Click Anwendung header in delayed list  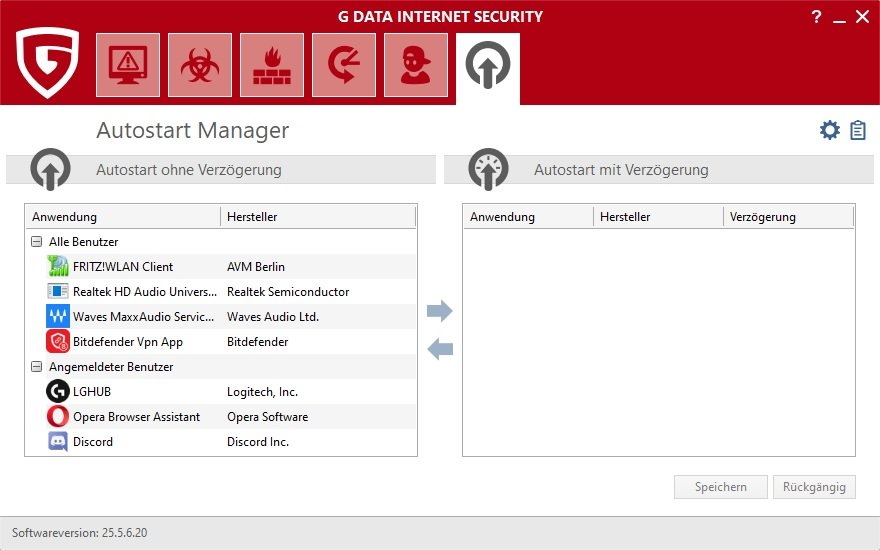529,217
